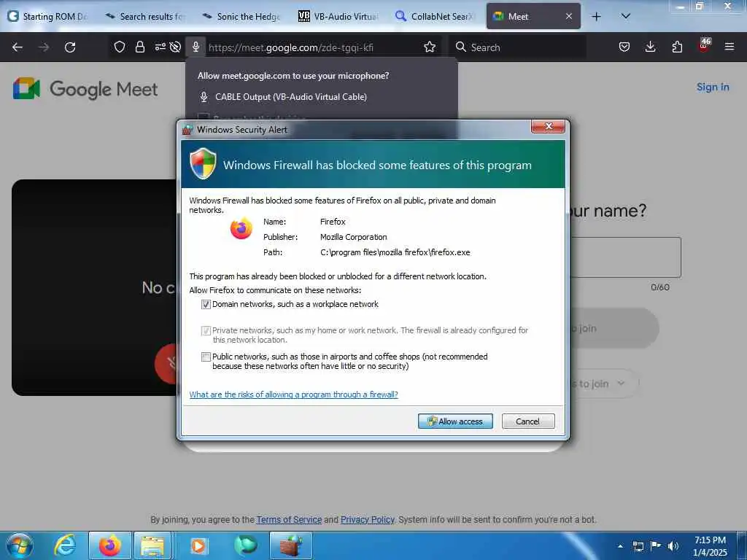This screenshot has width=747, height=560.
Task: Switch to the Starting ROM tab
Action: [48, 16]
